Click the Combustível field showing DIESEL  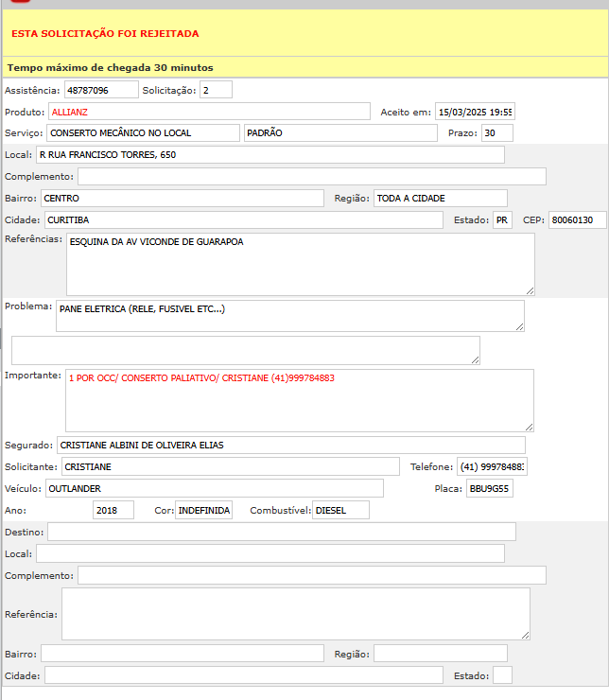pyautogui.click(x=340, y=510)
